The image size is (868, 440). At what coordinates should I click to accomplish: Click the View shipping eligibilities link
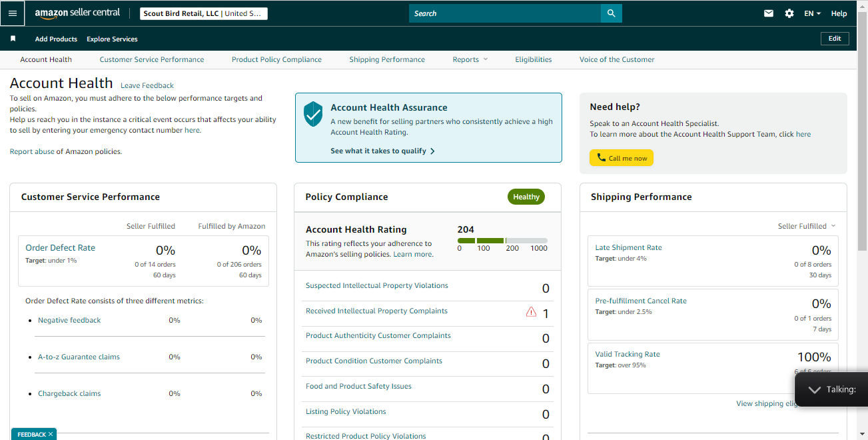[766, 403]
